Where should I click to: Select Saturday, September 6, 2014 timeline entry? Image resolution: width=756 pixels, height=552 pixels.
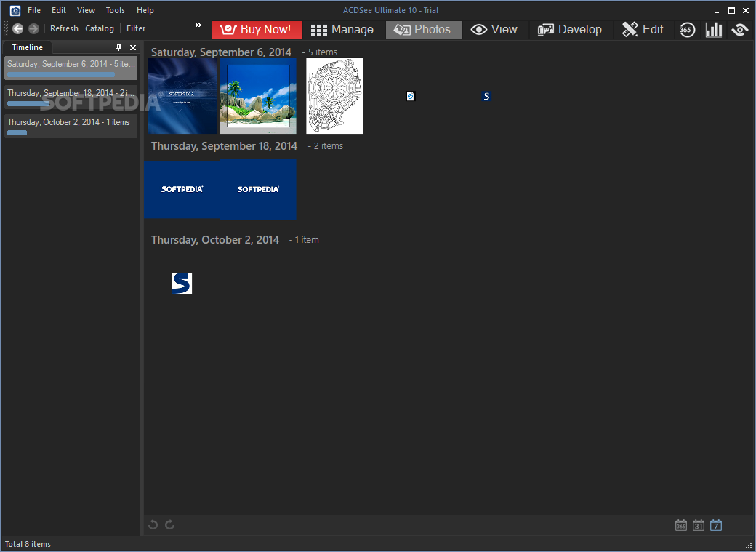click(x=71, y=68)
